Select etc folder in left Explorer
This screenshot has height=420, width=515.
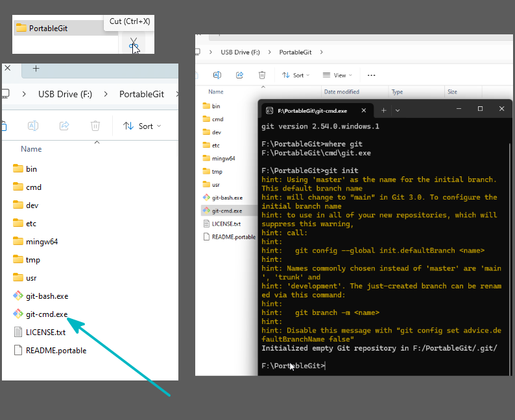(x=25, y=224)
